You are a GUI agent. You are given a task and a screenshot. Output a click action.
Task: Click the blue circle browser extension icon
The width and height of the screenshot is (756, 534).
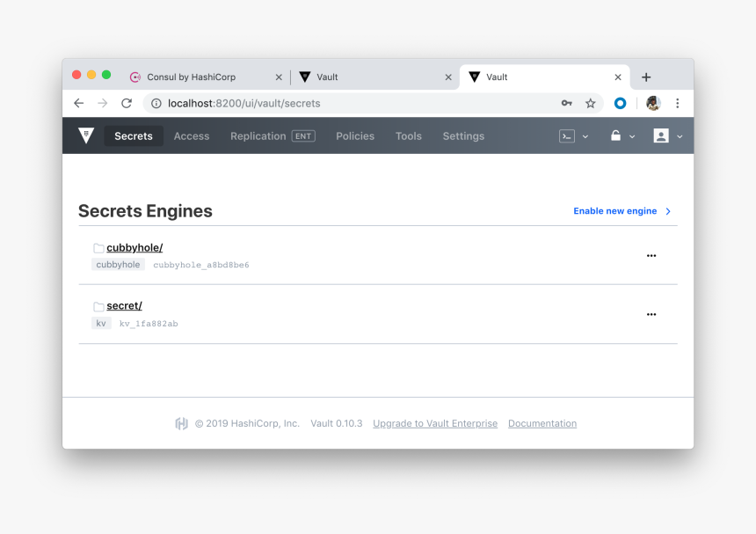(620, 103)
